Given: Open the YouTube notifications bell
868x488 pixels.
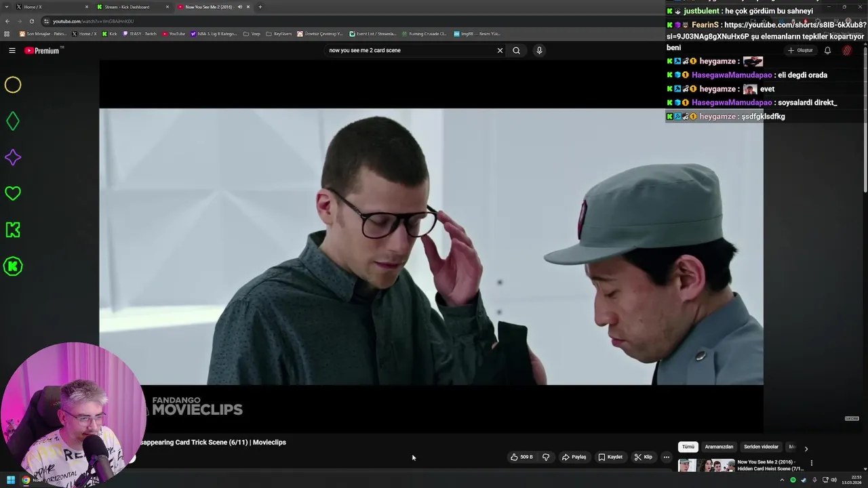Looking at the screenshot, I should click(827, 50).
